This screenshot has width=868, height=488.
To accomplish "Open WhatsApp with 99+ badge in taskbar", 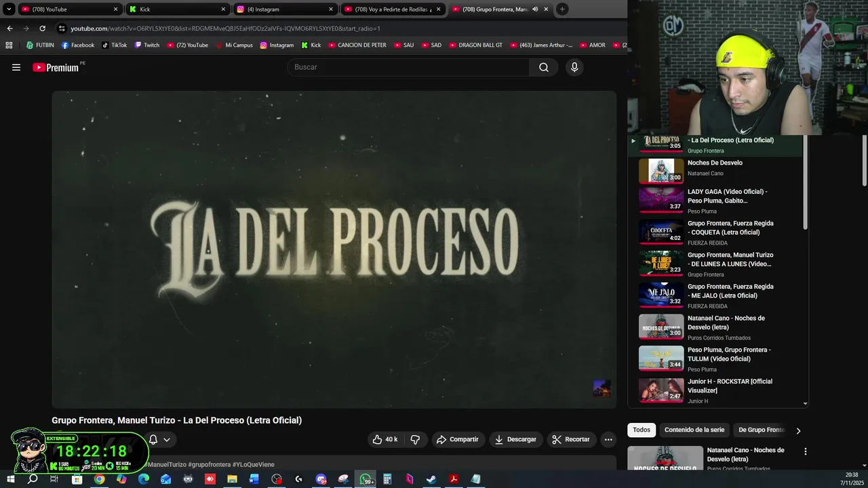I will coord(366,479).
